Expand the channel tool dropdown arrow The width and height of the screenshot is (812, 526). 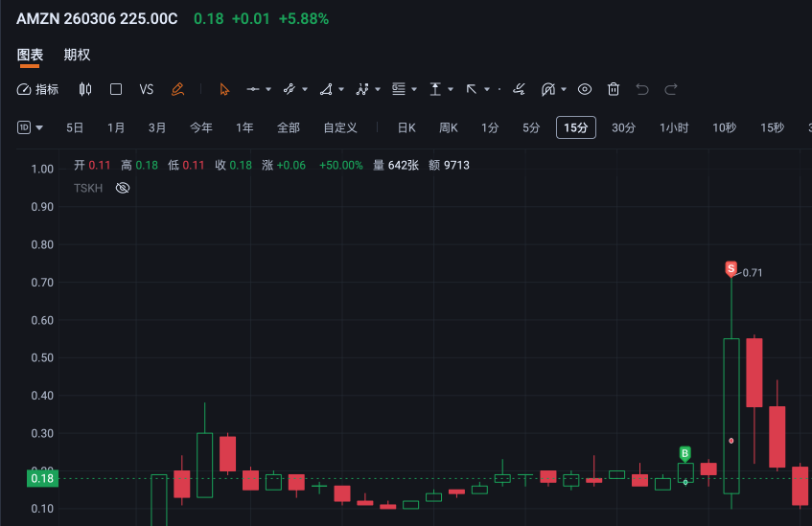[x=305, y=89]
